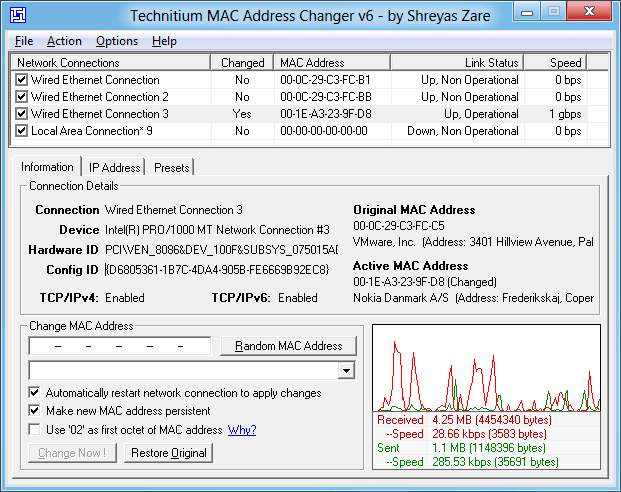Click the Hardware ID value text
This screenshot has width=621, height=492.
click(221, 250)
